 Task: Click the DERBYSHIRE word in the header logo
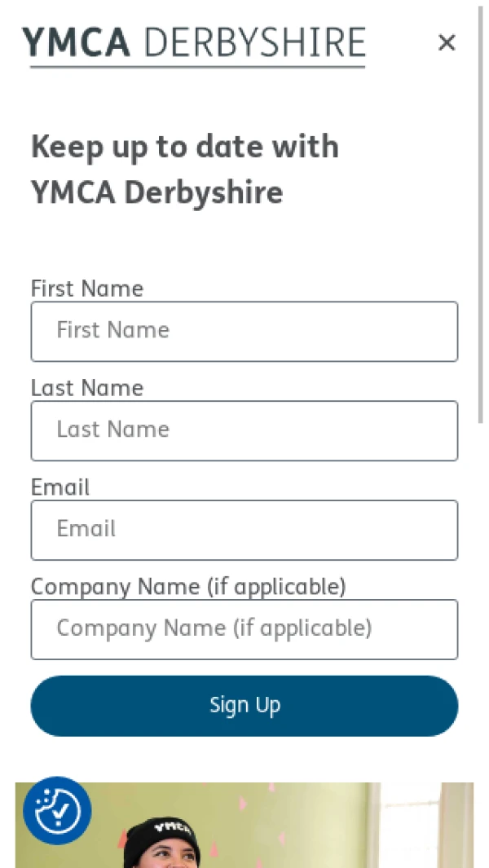pyautogui.click(x=254, y=42)
